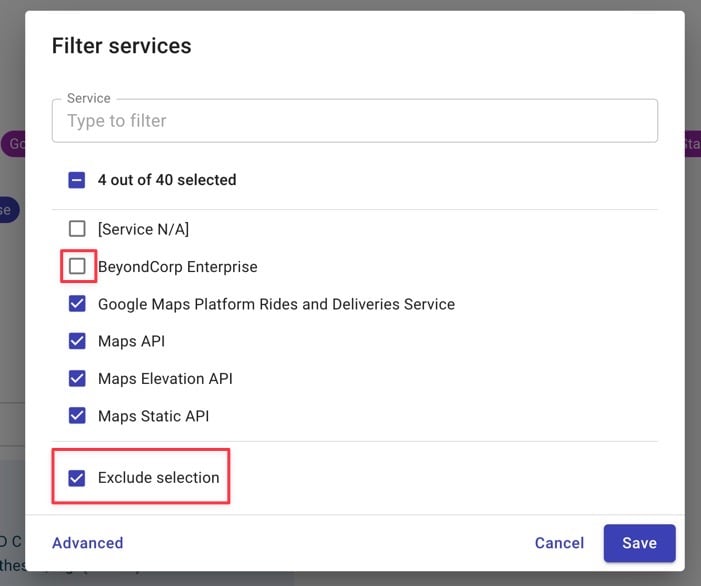701x586 pixels.
Task: Click the '4 out of 40 selected' text
Action: click(x=167, y=180)
